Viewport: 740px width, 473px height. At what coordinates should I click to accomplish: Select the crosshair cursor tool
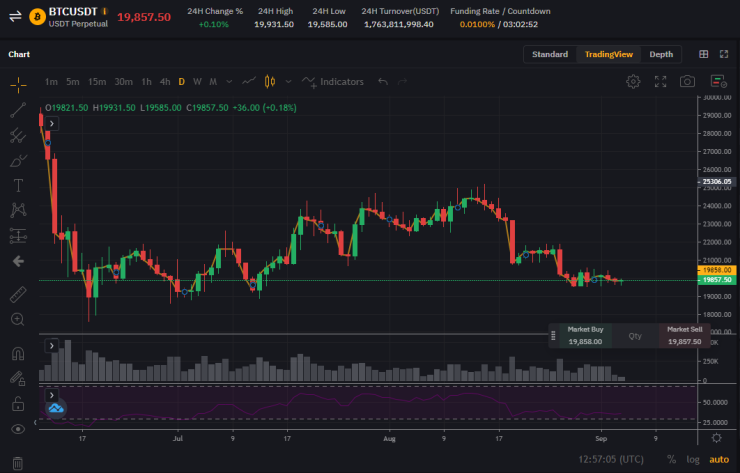click(x=18, y=85)
